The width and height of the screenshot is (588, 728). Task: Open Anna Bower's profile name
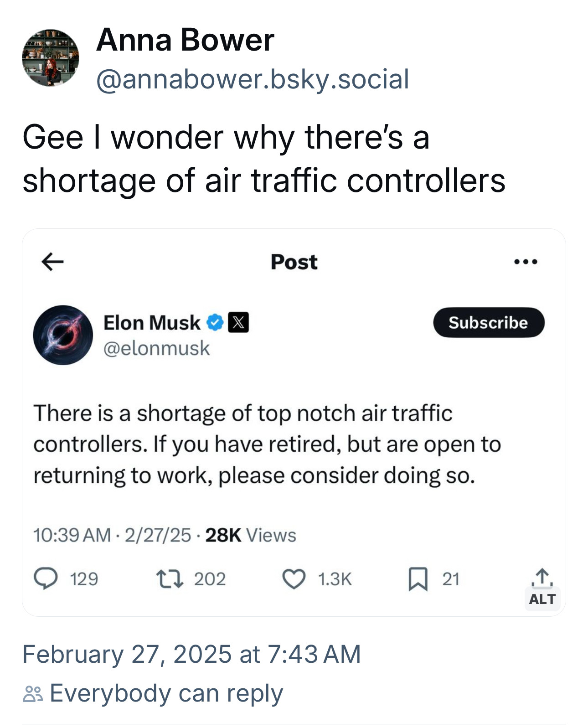coord(185,40)
